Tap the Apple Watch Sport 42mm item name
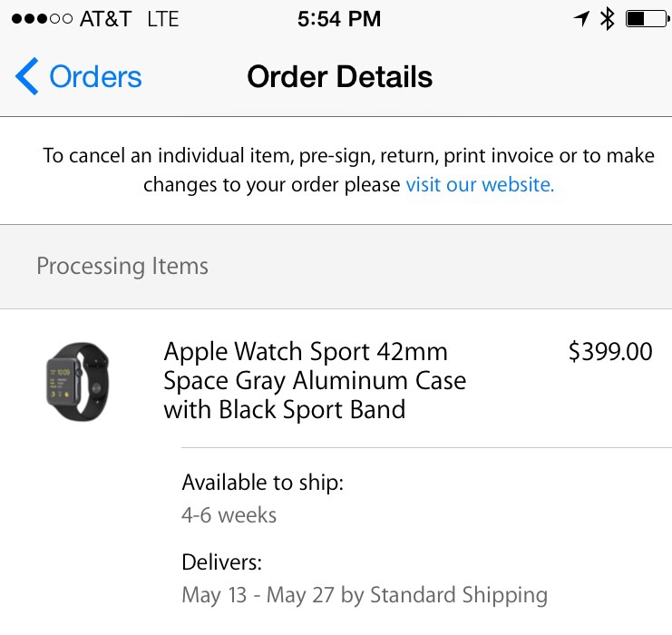 coord(315,380)
